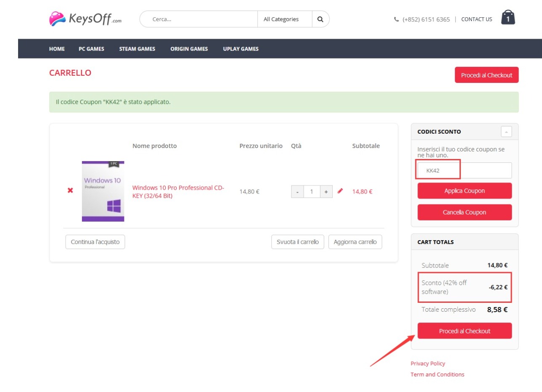Viewport: 542px width, 392px height.
Task: Focus the Cerca search field
Action: 199,19
